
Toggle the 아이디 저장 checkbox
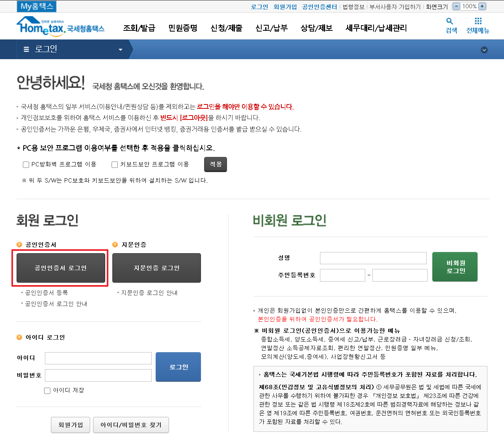pyautogui.click(x=47, y=390)
